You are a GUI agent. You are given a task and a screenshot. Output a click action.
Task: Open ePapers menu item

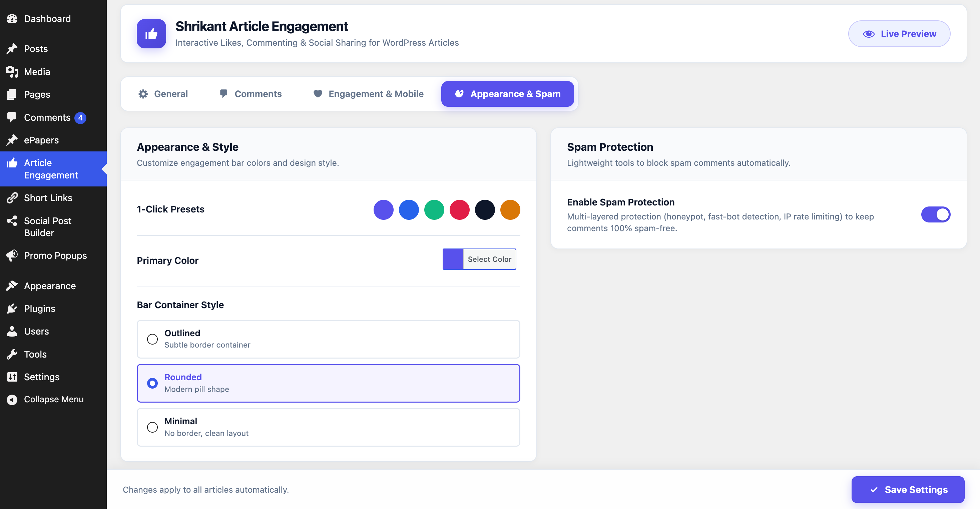click(53, 140)
